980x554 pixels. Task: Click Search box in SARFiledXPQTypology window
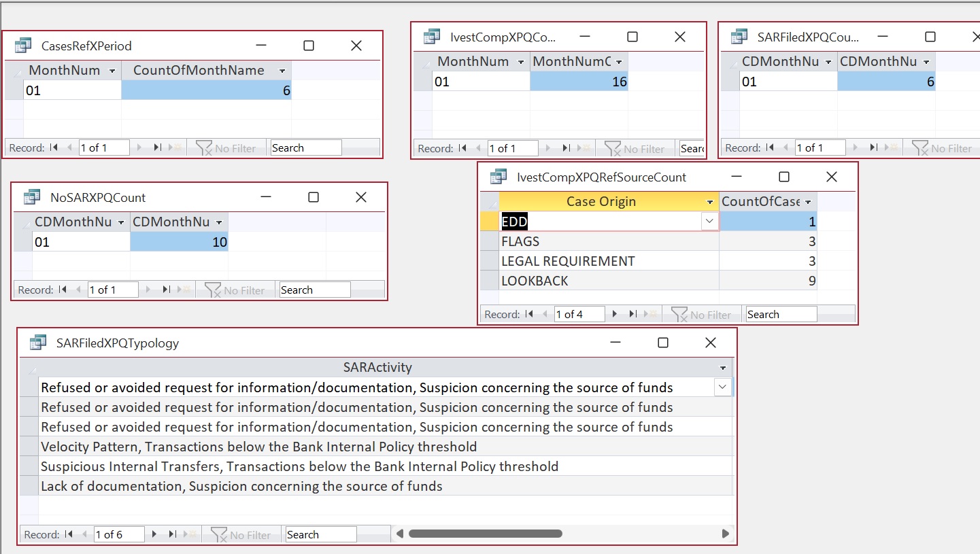(x=321, y=534)
